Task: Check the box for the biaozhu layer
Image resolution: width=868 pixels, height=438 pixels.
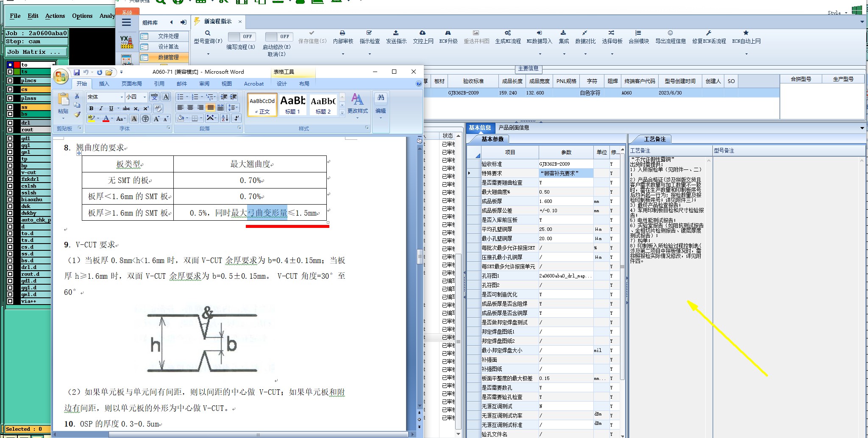Action: tap(10, 200)
